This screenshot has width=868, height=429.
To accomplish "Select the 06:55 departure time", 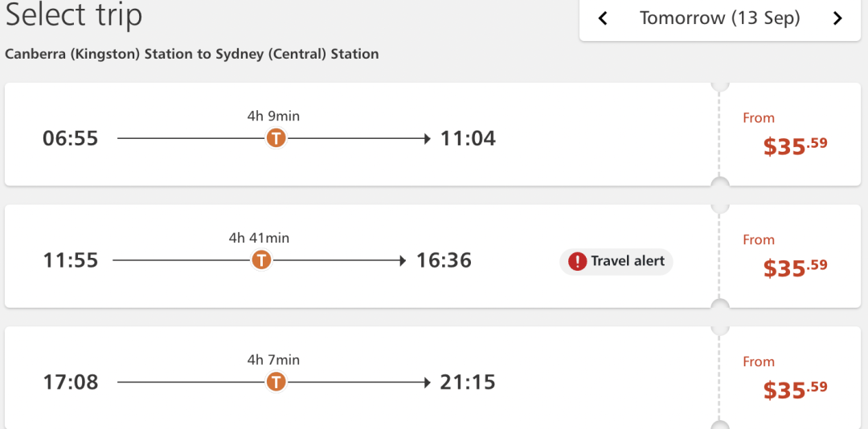I will point(70,138).
